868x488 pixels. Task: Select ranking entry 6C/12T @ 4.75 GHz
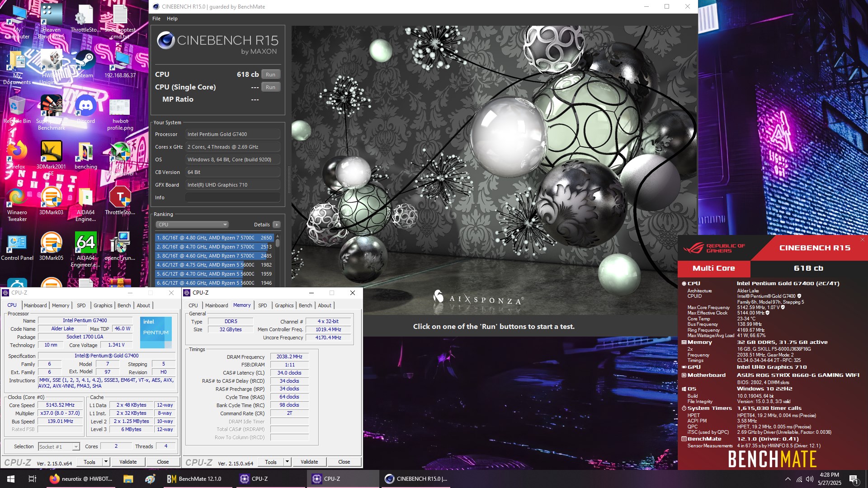214,265
